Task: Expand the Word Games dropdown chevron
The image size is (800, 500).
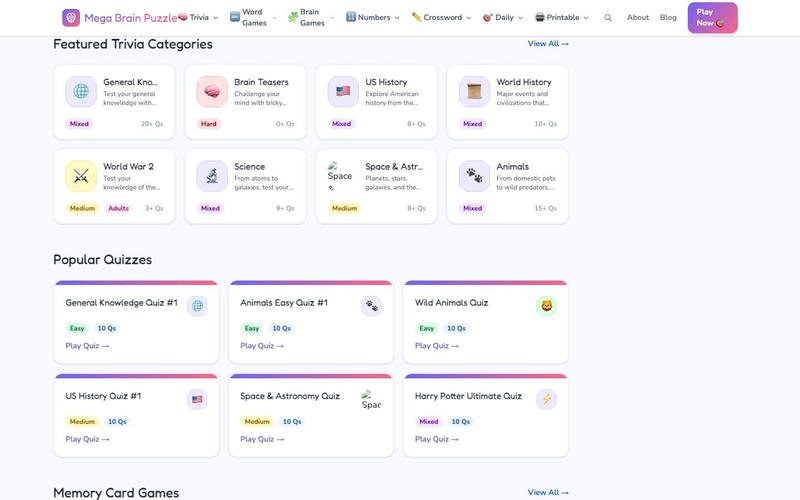Action: (274, 18)
